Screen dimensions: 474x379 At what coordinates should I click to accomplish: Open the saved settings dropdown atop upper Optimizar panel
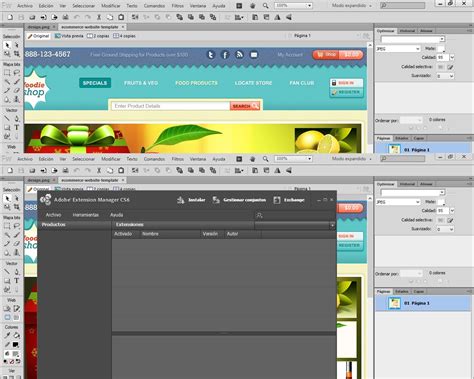(413, 39)
